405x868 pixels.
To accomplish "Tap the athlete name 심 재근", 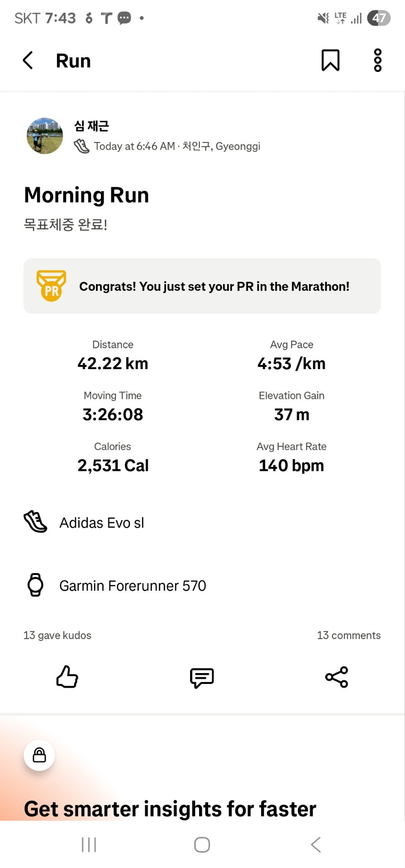I will point(92,126).
